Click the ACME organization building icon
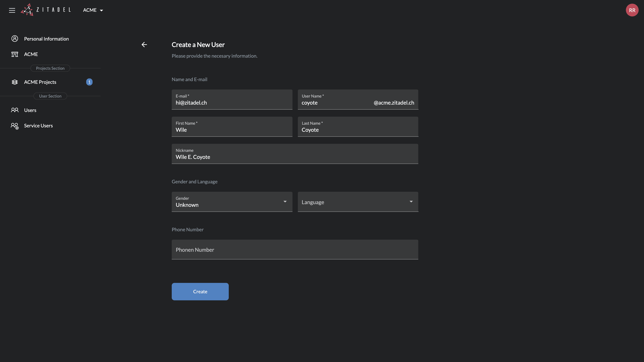Screen dimensions: 644x362 [15, 54]
